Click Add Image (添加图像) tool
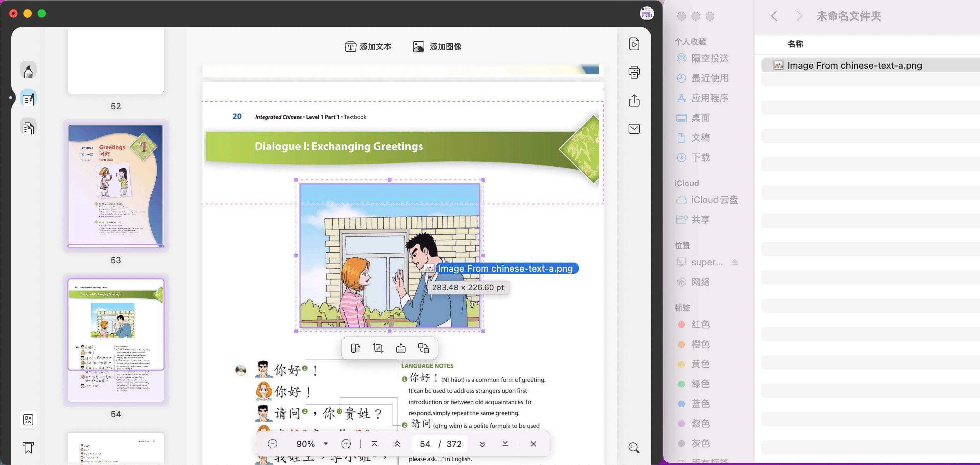 coord(437,46)
